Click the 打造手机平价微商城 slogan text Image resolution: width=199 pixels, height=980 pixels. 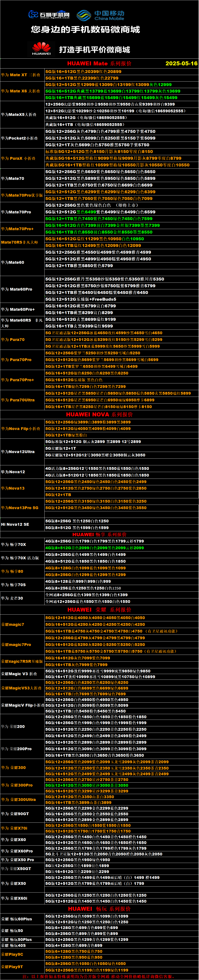point(94,50)
